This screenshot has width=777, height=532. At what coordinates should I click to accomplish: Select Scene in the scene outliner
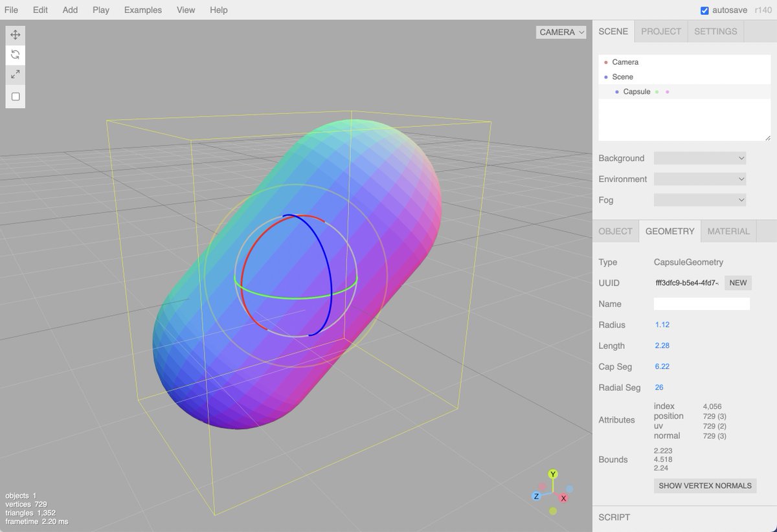[x=684, y=77]
